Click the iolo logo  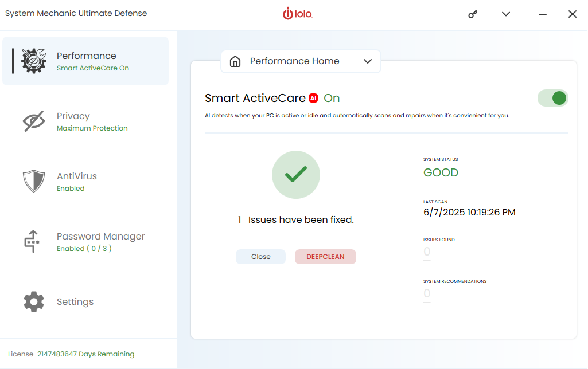point(297,14)
